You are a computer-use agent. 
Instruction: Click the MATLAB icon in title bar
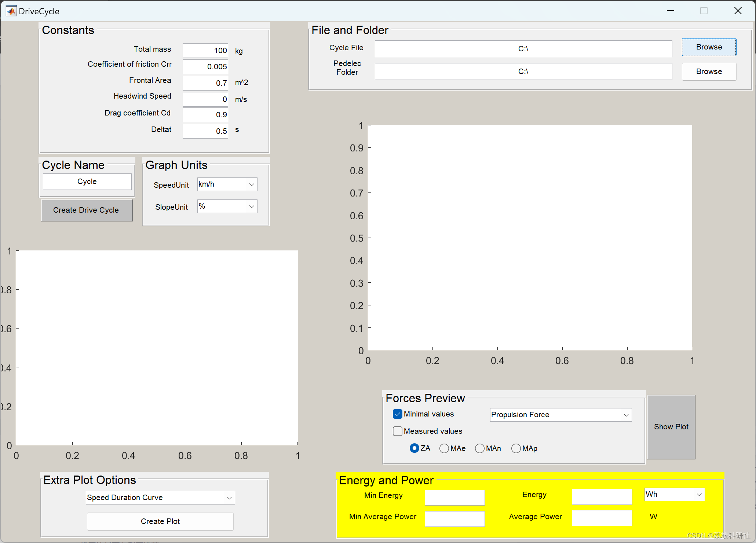11,11
